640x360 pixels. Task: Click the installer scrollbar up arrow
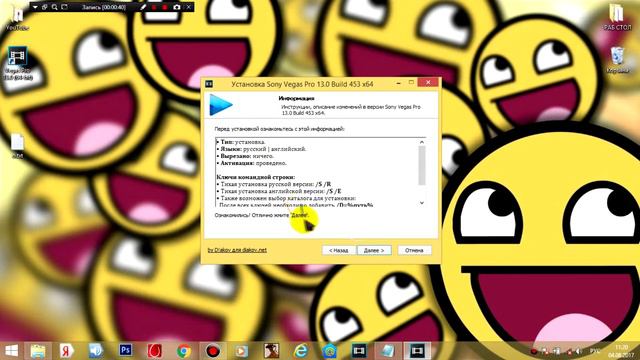pyautogui.click(x=422, y=142)
